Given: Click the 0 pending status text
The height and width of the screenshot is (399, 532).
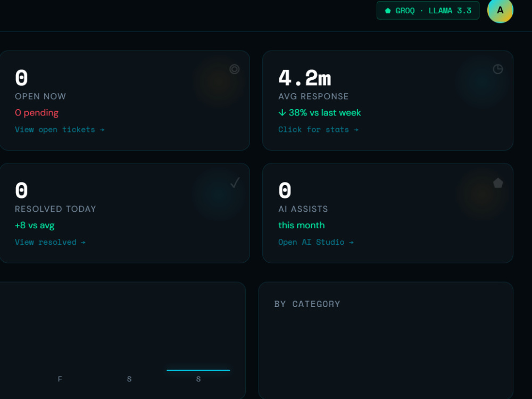Looking at the screenshot, I should [37, 113].
